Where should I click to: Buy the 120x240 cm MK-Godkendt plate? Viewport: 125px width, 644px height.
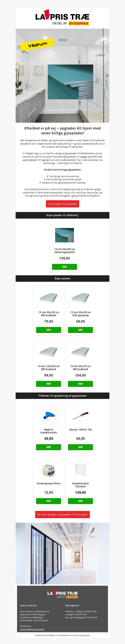pos(48,384)
